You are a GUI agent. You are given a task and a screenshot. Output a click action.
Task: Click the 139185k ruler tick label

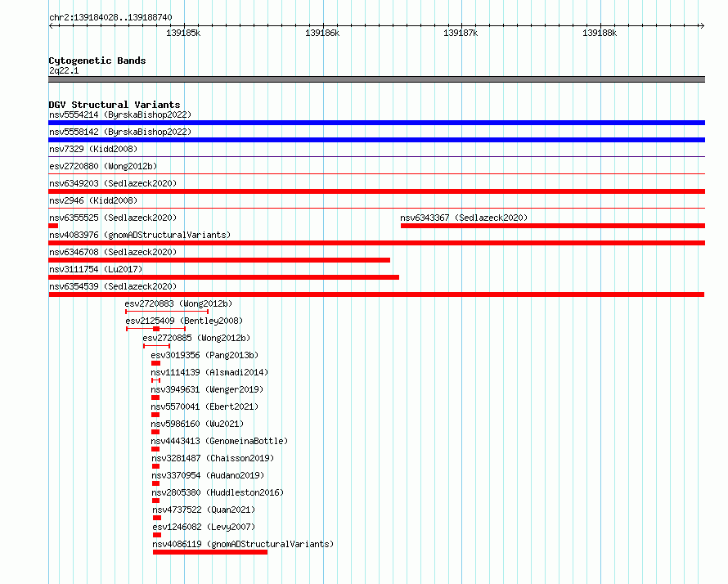pyautogui.click(x=183, y=33)
